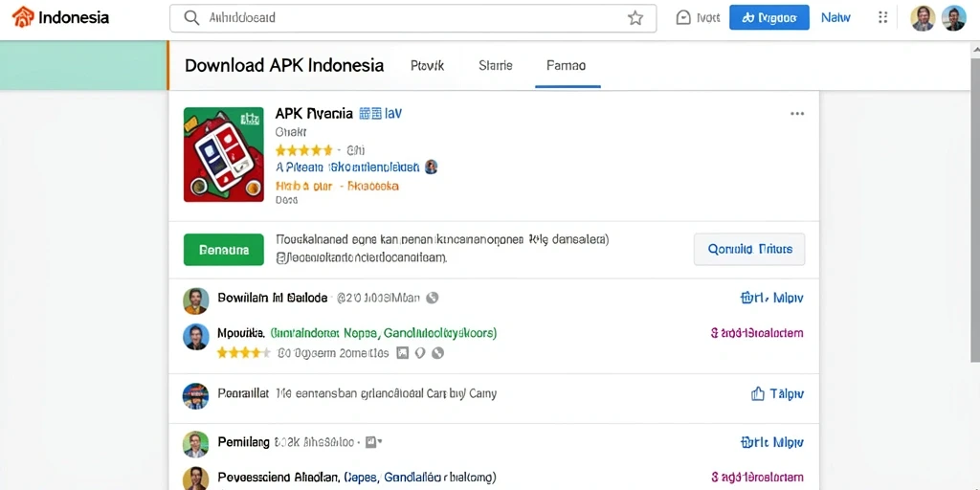Select the Famao tab
980x490 pixels.
click(x=567, y=65)
